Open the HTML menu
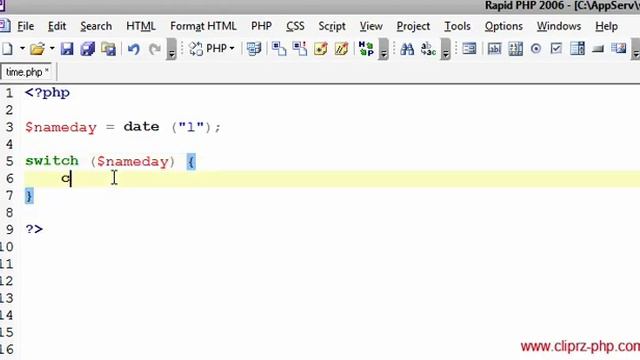Screen dimensions: 640x360 click(x=141, y=26)
